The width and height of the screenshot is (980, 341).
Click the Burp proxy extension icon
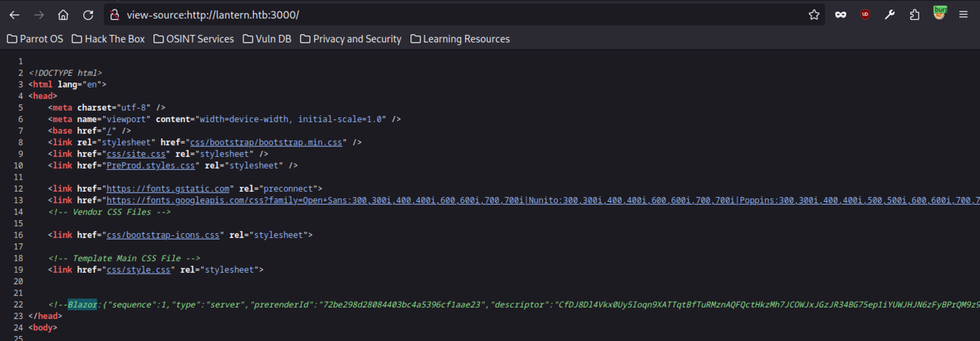tap(939, 13)
